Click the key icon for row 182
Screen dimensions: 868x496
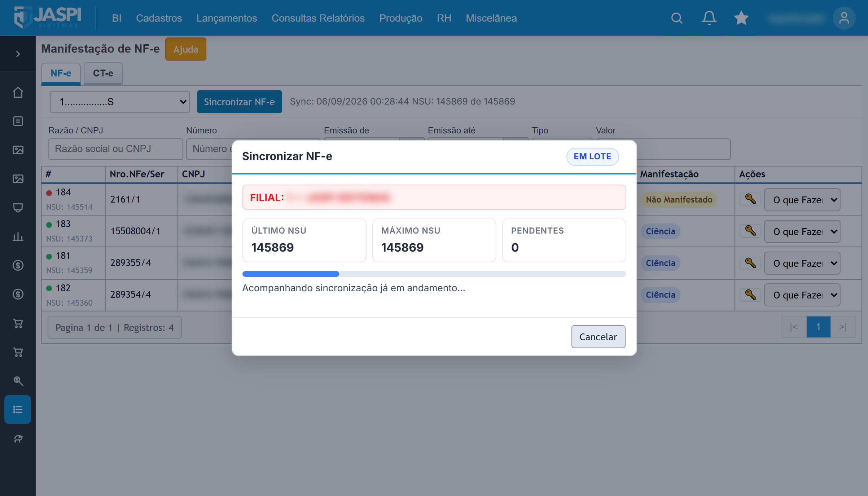pyautogui.click(x=750, y=294)
